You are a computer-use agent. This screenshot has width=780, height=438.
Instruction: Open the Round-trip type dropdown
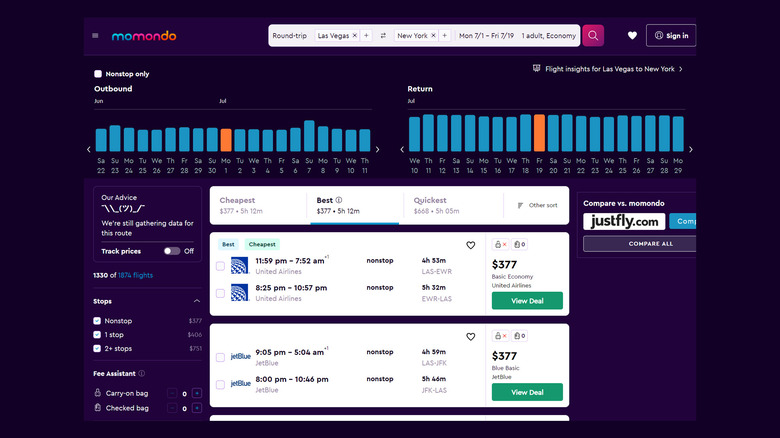tap(290, 36)
